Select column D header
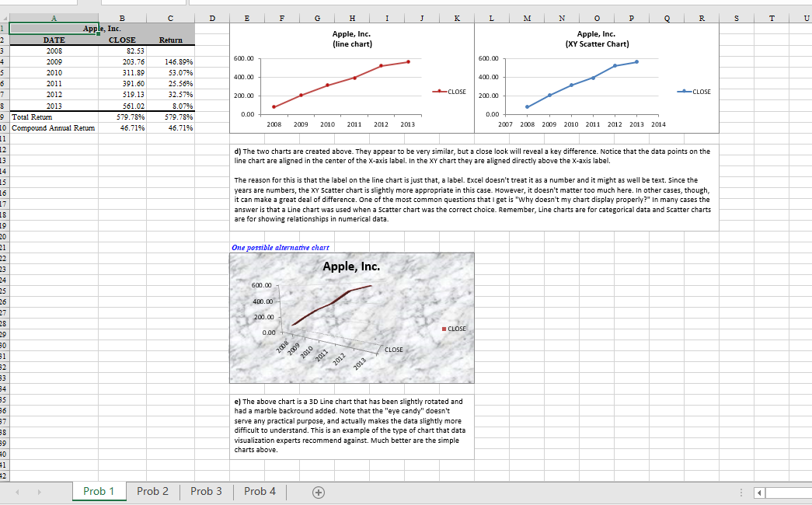This screenshot has width=812, height=505. click(212, 18)
